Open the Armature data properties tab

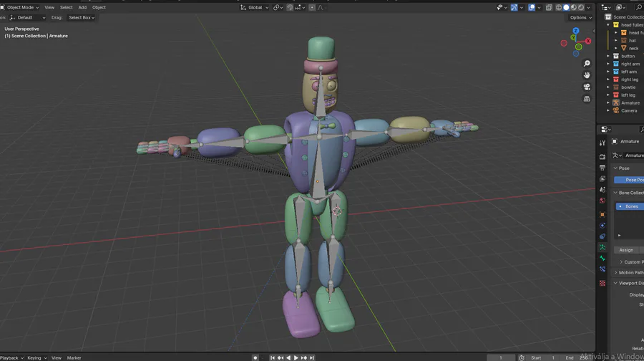(x=602, y=248)
